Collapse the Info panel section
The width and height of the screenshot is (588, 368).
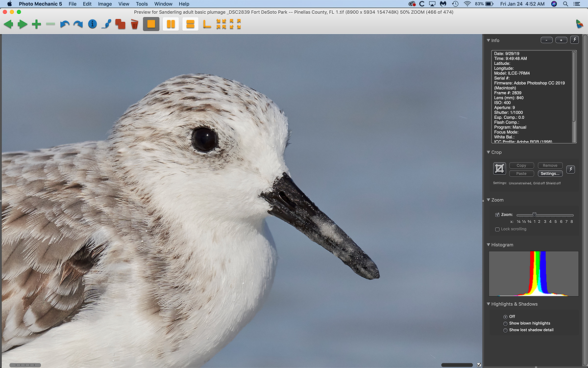coord(489,40)
